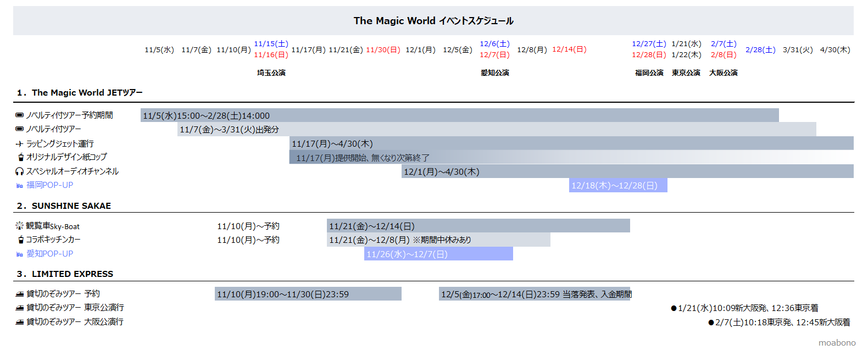
Task: Click the moabono credit text
Action: pyautogui.click(x=837, y=342)
